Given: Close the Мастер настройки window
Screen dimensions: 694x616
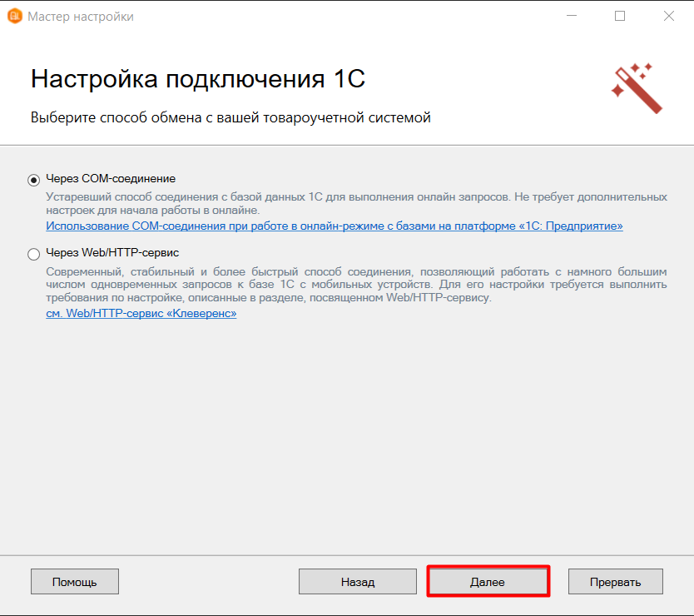Looking at the screenshot, I should (669, 16).
